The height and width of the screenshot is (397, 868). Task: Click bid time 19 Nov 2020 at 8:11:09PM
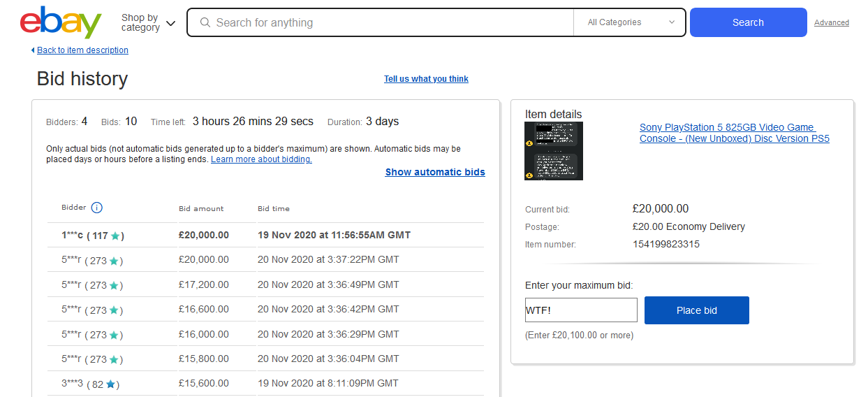pos(328,383)
